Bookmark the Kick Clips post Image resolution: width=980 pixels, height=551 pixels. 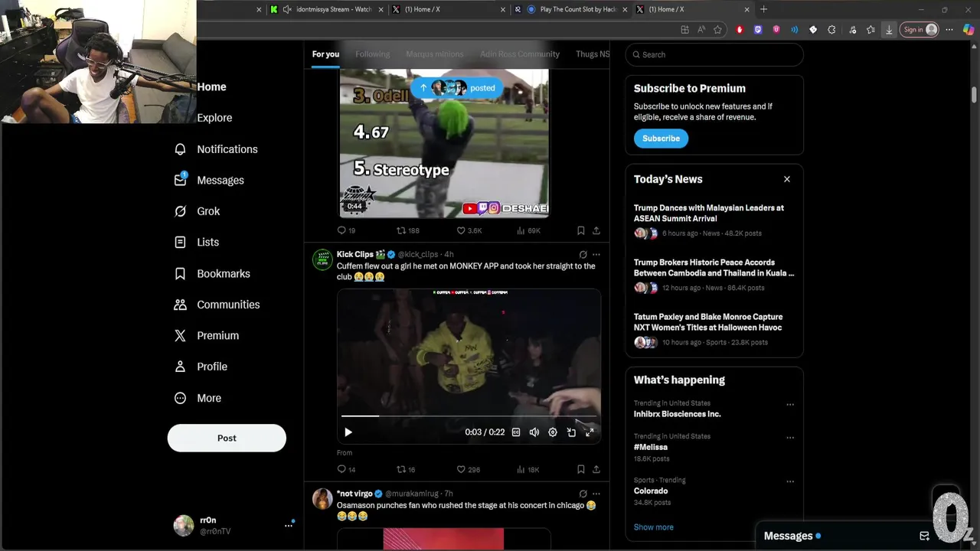tap(580, 469)
